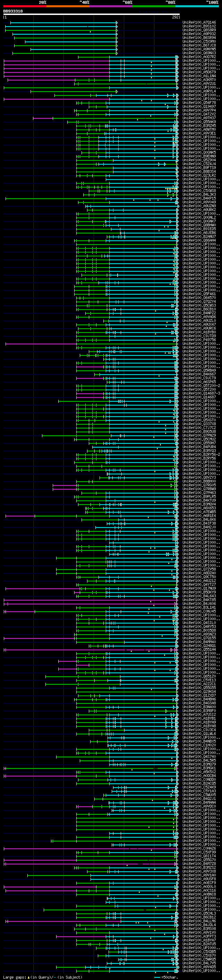
Task: Select the UniRef100_A9V4D5 label
Action: point(199,967)
